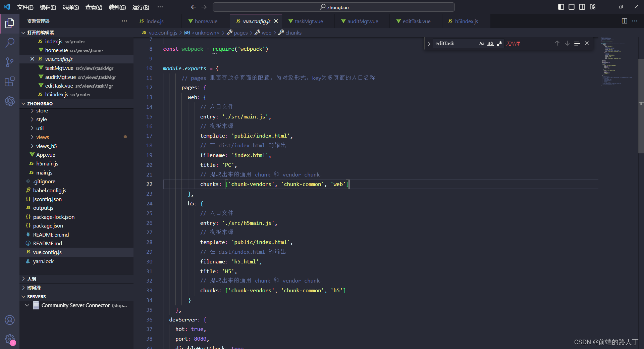Viewport: 644px width, 349px height.
Task: Open the Source Control view
Action: tap(10, 62)
